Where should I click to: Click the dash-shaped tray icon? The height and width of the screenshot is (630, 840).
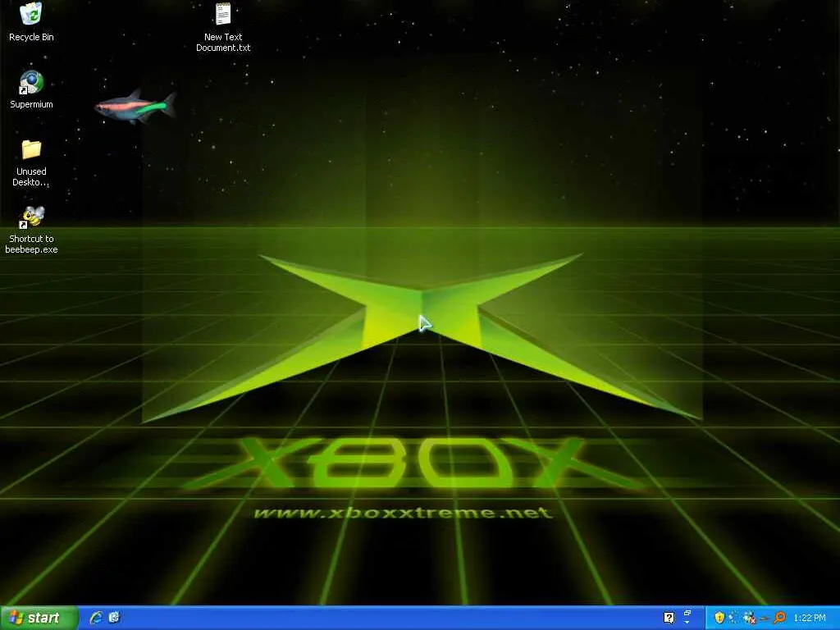pos(764,619)
